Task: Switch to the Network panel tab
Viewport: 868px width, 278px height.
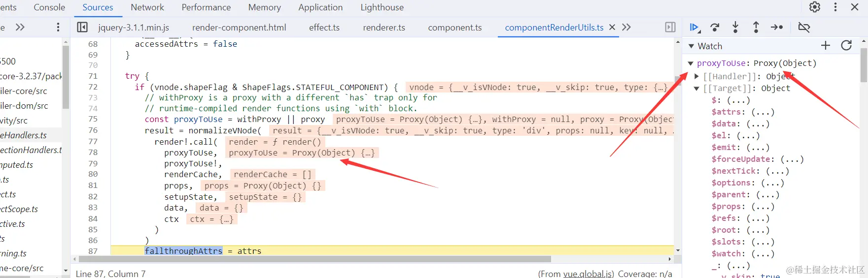Action: 147,7
